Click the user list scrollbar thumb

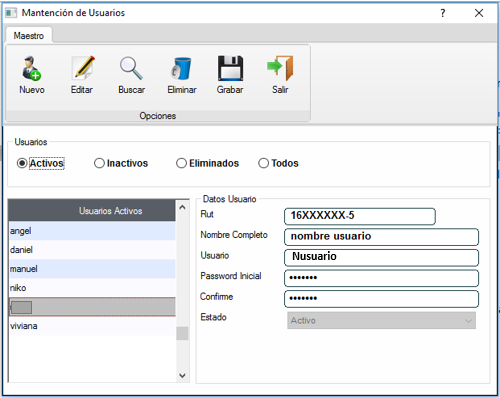click(x=182, y=333)
